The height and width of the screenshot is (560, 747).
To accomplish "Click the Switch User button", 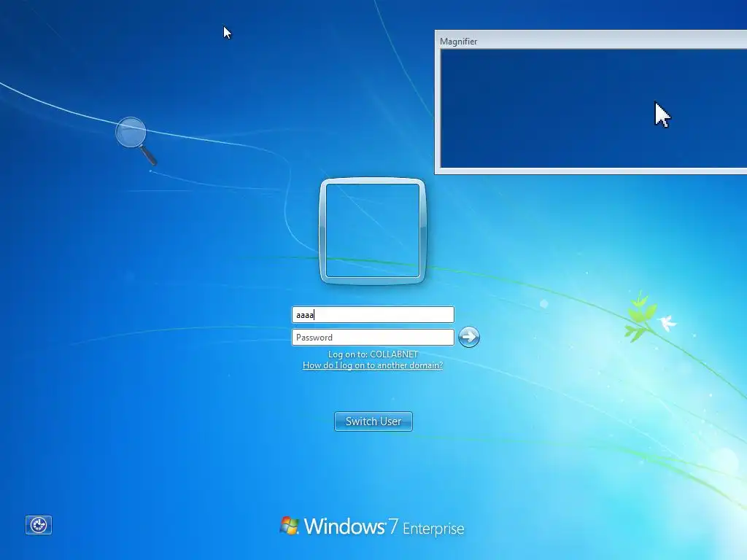I will click(373, 421).
